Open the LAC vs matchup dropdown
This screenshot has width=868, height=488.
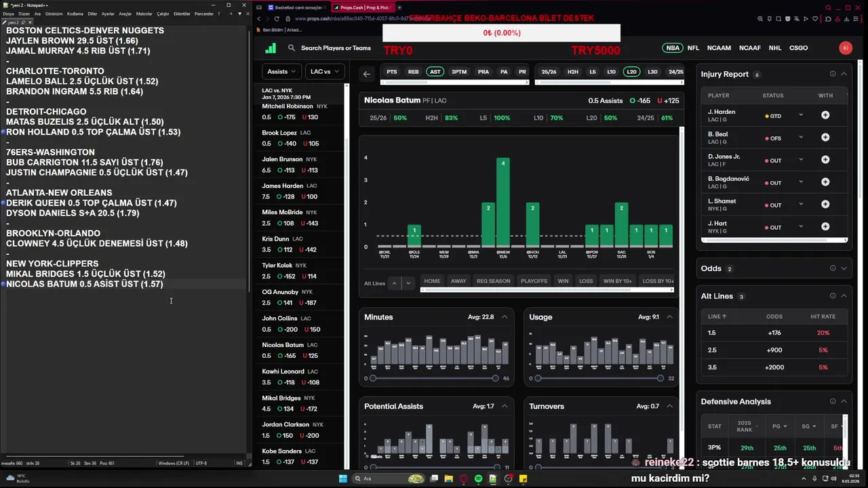click(x=325, y=72)
